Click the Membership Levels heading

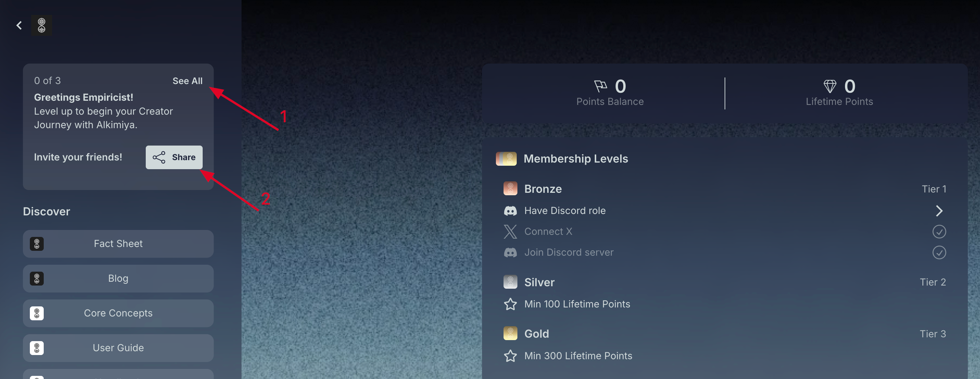click(576, 158)
